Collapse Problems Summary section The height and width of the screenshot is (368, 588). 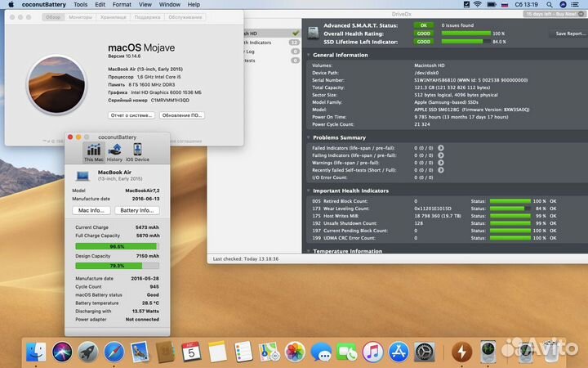tap(309, 137)
